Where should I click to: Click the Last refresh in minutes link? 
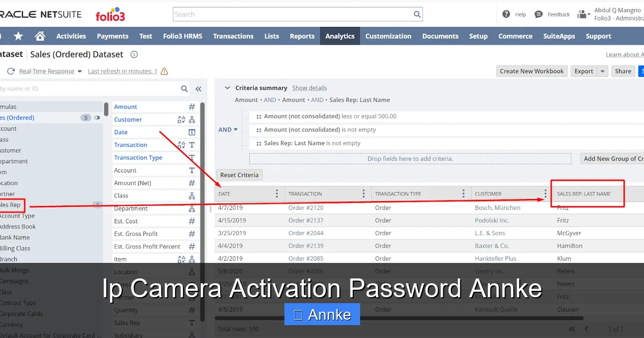point(122,71)
